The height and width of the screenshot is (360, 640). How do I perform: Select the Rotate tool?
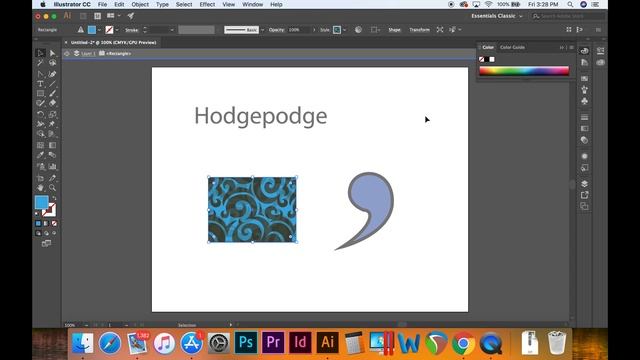click(40, 114)
